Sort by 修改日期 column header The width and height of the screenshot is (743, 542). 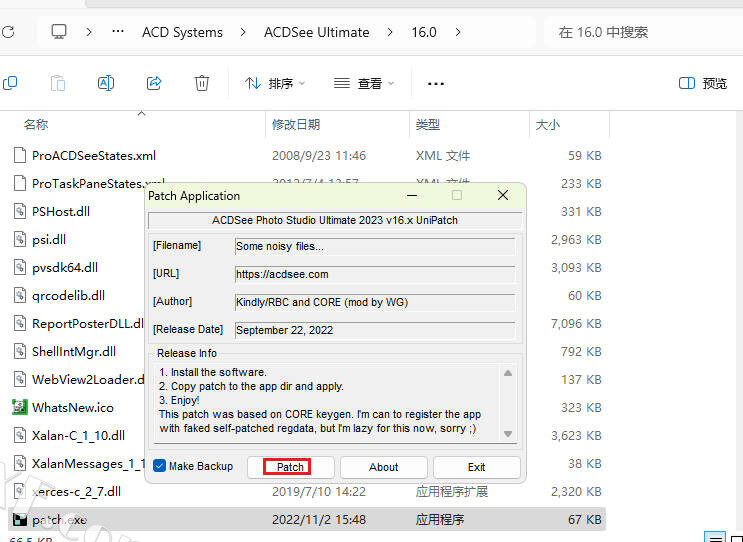tap(296, 125)
